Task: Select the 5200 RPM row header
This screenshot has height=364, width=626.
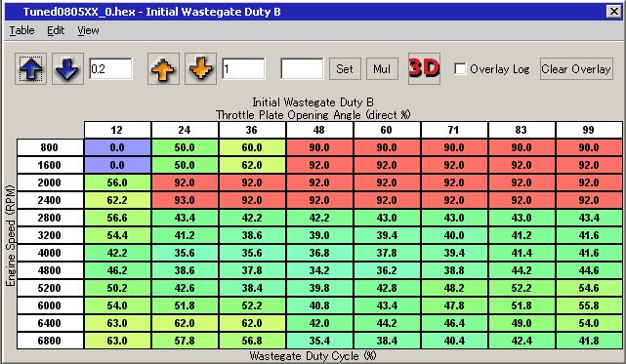Action: [x=50, y=288]
